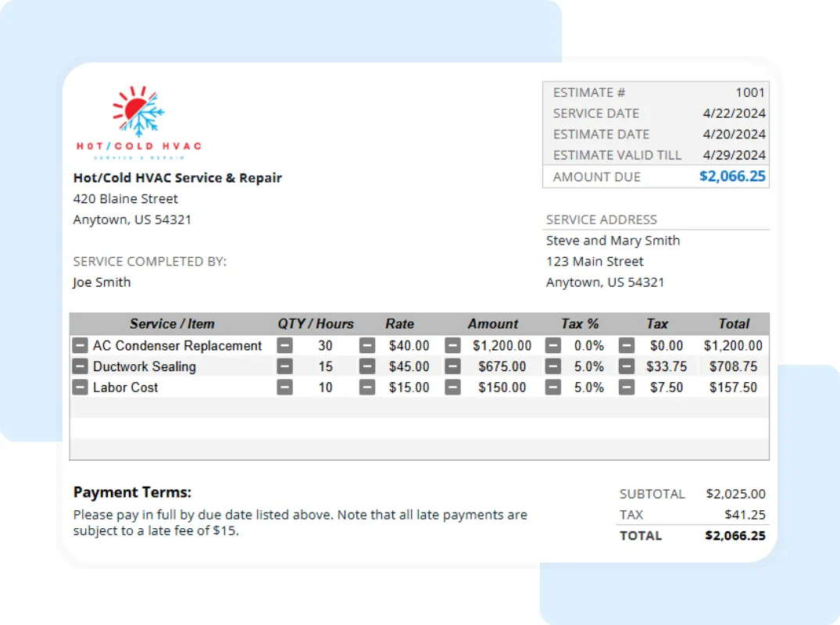This screenshot has width=840, height=625.
Task: Select the Service / Item column header
Action: point(172,323)
